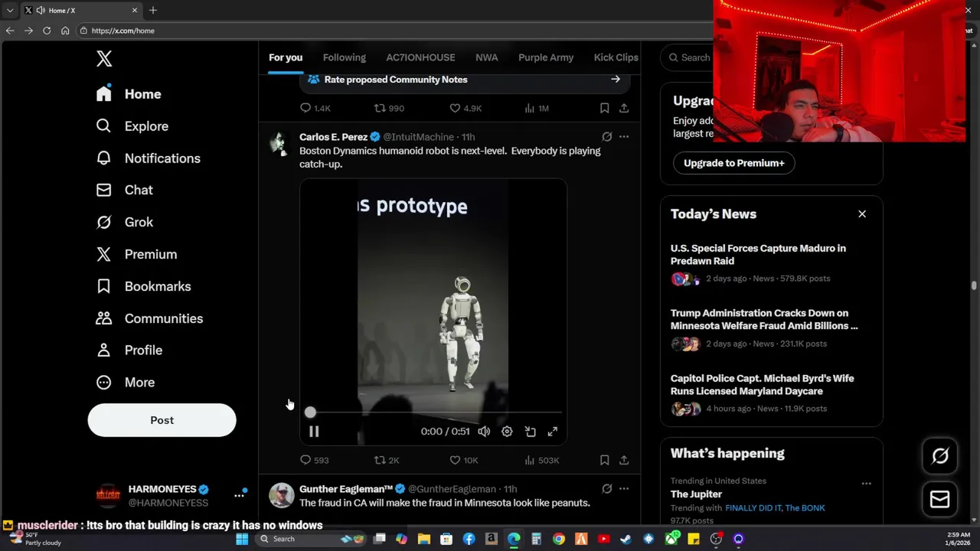Open Communities in the sidebar
This screenshot has width=980, height=551.
click(149, 318)
